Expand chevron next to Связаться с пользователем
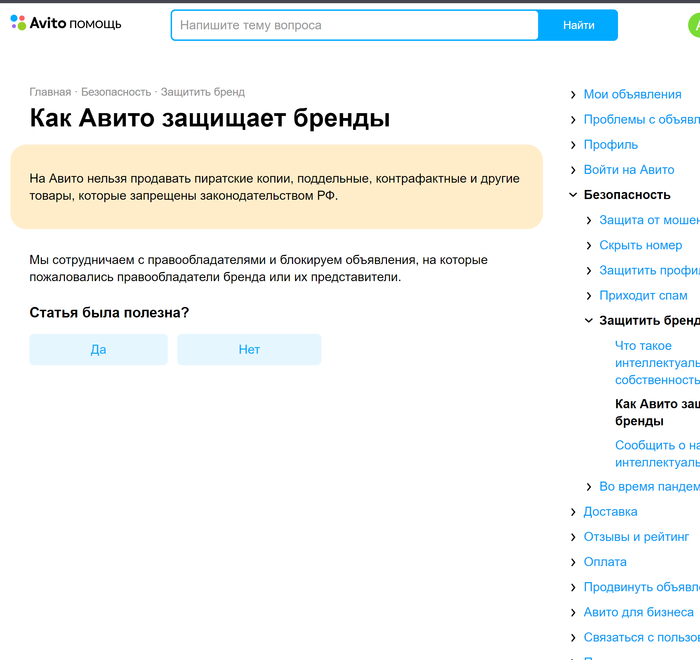The image size is (700, 660). [x=573, y=637]
